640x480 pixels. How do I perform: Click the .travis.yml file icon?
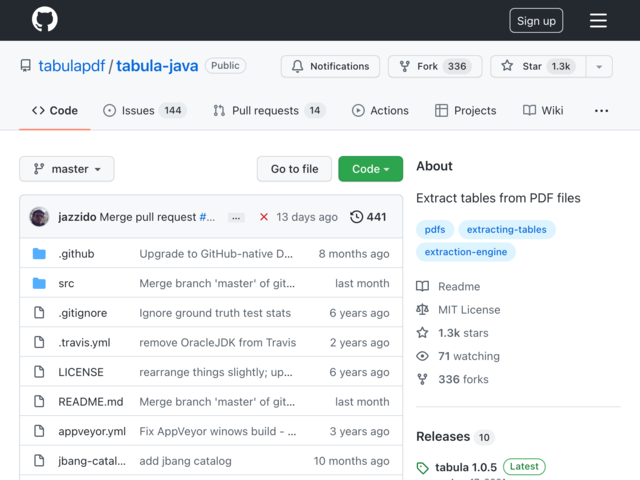(39, 342)
